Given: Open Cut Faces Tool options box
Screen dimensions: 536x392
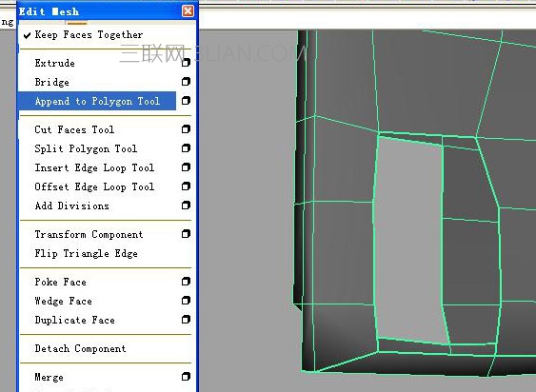Looking at the screenshot, I should 186,129.
